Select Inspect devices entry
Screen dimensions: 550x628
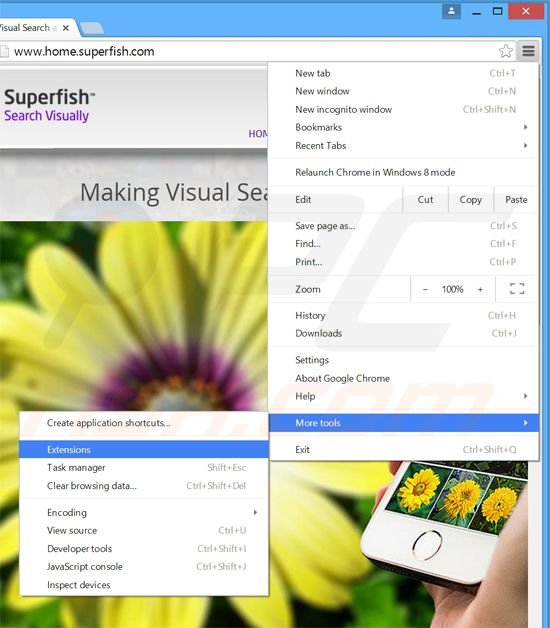click(144, 585)
